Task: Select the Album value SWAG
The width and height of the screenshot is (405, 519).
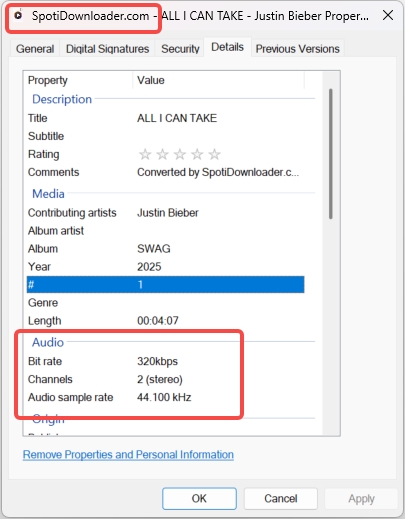Action: [x=154, y=249]
